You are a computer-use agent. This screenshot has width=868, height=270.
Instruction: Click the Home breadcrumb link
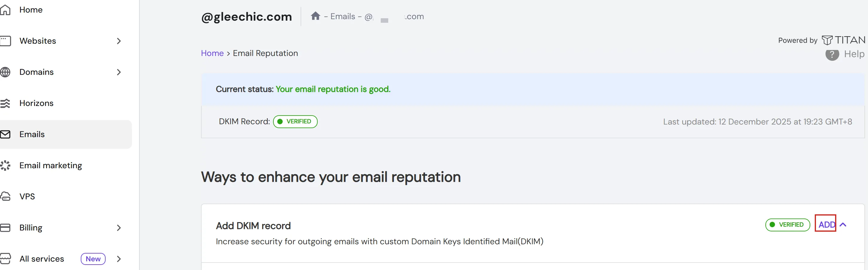(x=212, y=53)
